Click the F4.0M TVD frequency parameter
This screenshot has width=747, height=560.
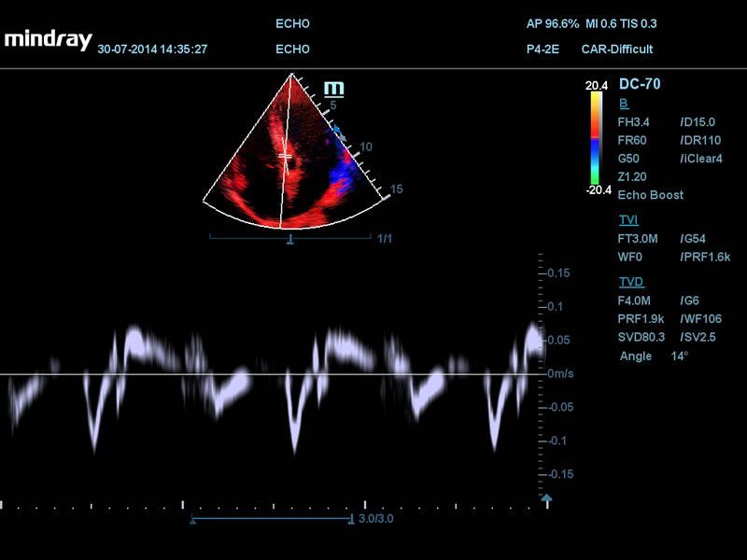pyautogui.click(x=634, y=301)
